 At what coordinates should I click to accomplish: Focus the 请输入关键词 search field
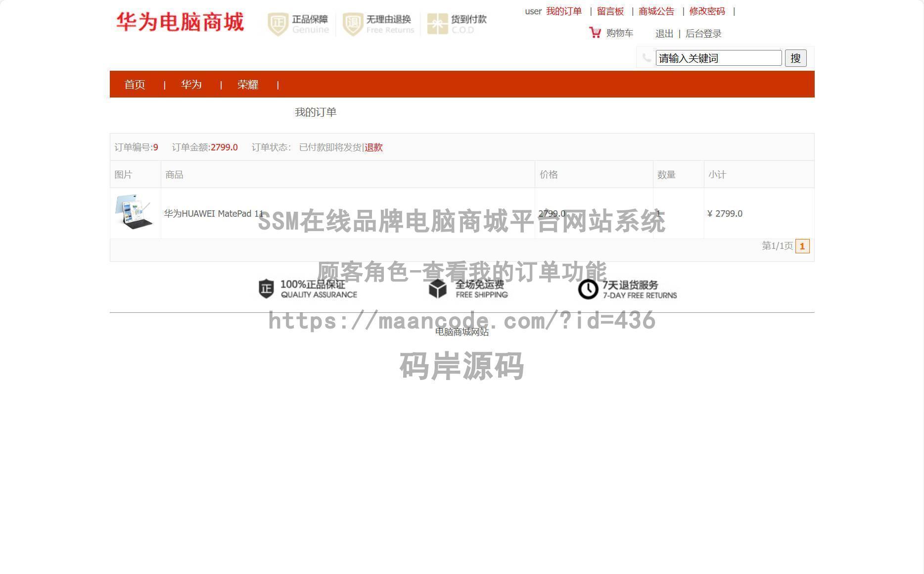[719, 58]
